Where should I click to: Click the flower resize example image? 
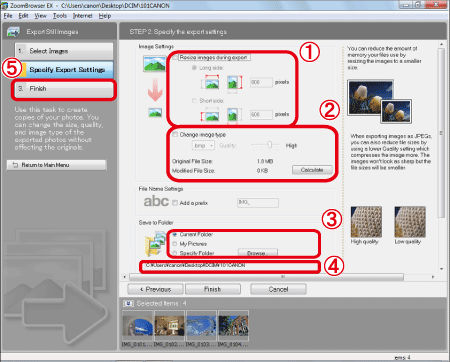tap(379, 101)
